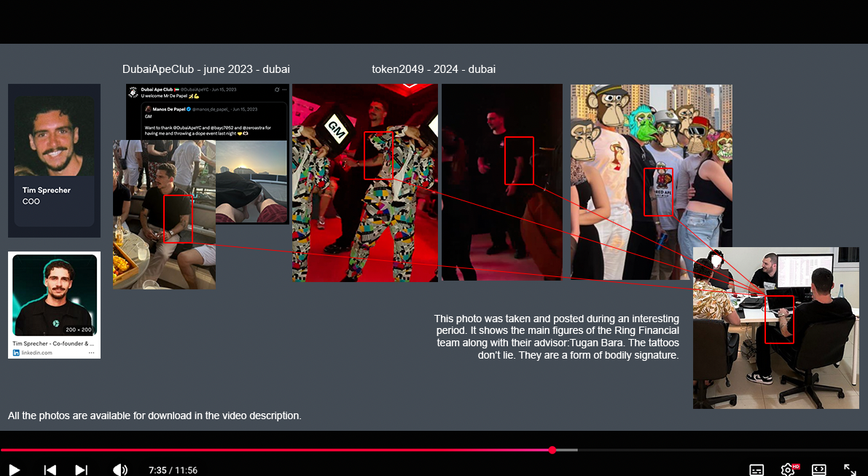The image size is (868, 476).
Task: Click the '200 × 200' size badge
Action: [79, 329]
